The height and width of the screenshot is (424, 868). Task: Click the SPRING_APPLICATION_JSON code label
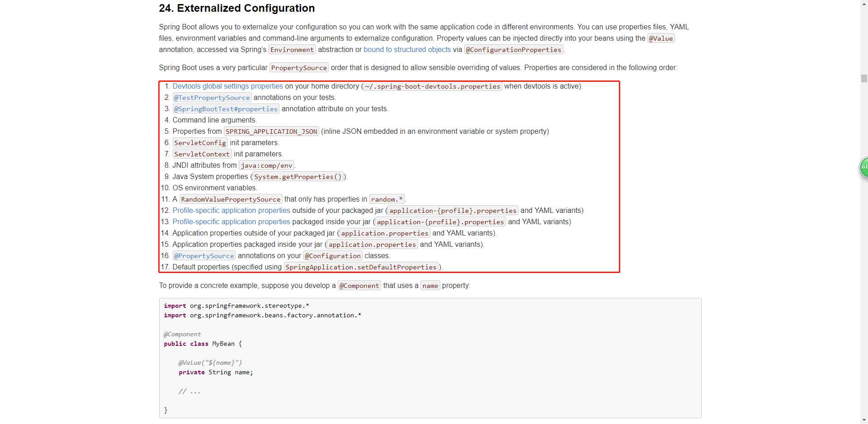[271, 132]
